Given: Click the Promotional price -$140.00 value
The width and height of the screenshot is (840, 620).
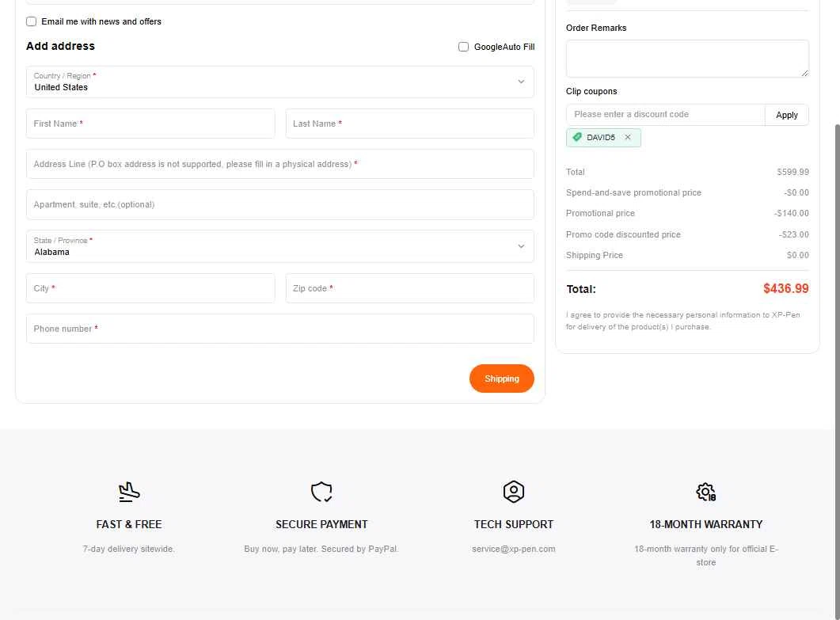Looking at the screenshot, I should pyautogui.click(x=791, y=213).
